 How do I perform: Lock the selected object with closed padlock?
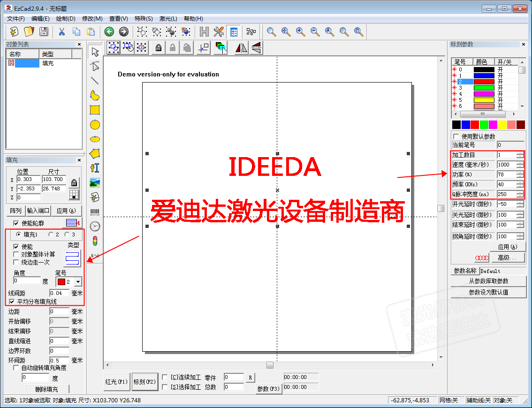159,48
